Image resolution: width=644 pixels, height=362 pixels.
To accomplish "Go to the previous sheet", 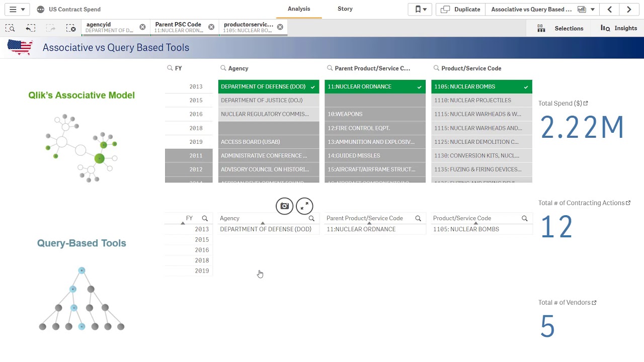I will [610, 9].
